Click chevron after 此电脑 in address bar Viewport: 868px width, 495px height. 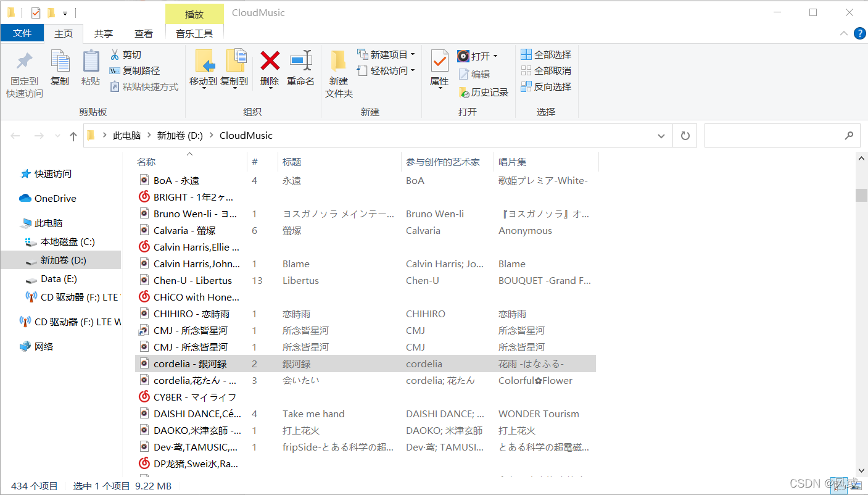point(149,136)
